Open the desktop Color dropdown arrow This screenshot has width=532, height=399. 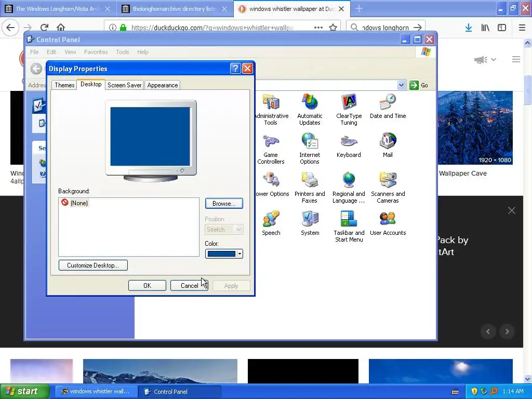[240, 254]
